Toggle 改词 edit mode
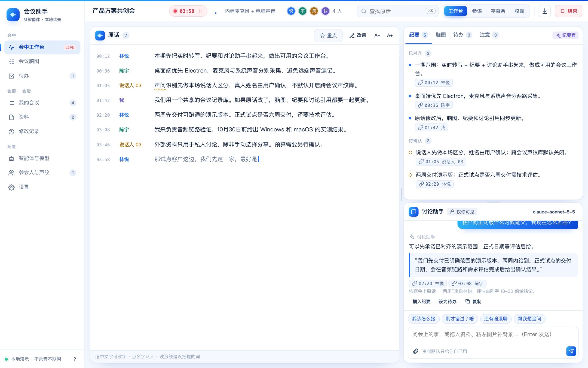Image resolution: width=588 pixels, height=368 pixels. [x=357, y=35]
